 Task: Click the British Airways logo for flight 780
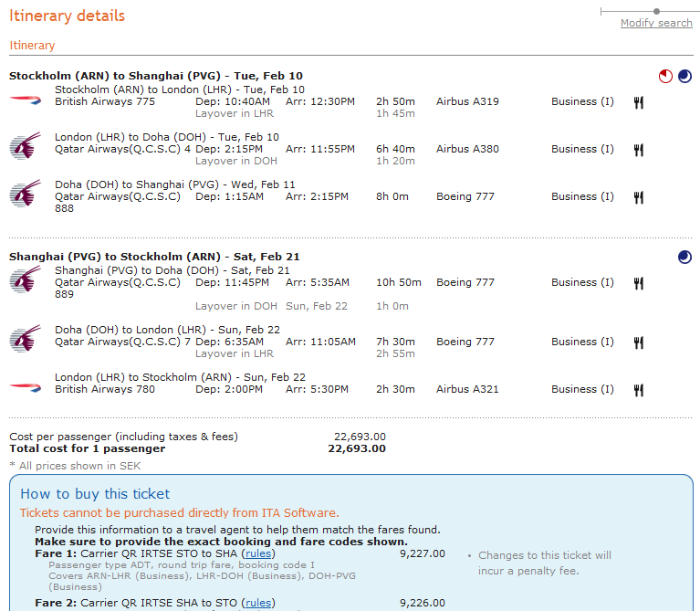coord(26,387)
